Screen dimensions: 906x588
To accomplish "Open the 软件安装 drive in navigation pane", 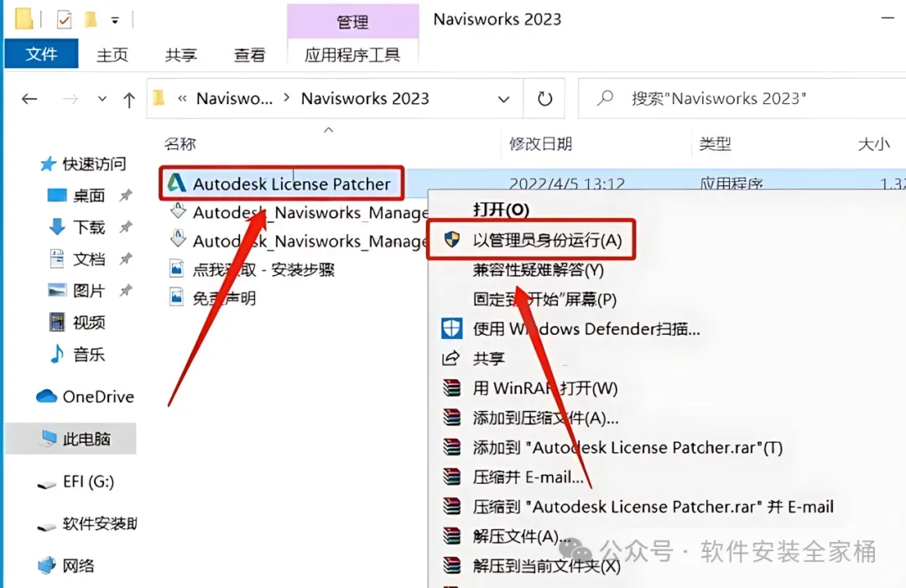I will 99,524.
